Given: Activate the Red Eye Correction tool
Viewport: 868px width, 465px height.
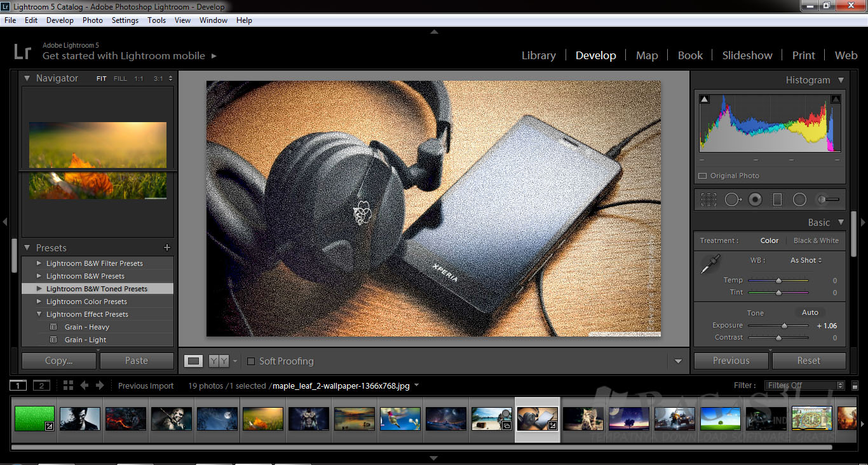Looking at the screenshot, I should tap(755, 200).
